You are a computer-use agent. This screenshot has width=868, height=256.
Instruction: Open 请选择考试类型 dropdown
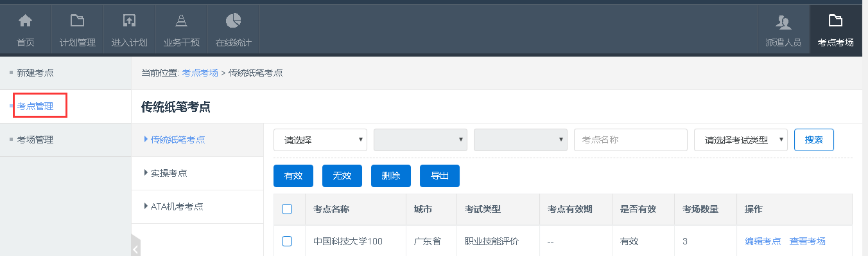pos(741,140)
